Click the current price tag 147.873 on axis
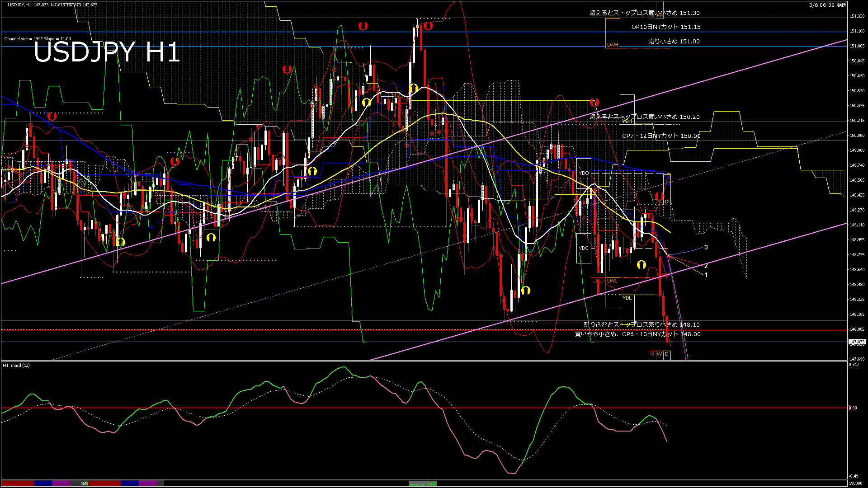The image size is (868, 488). [x=857, y=342]
